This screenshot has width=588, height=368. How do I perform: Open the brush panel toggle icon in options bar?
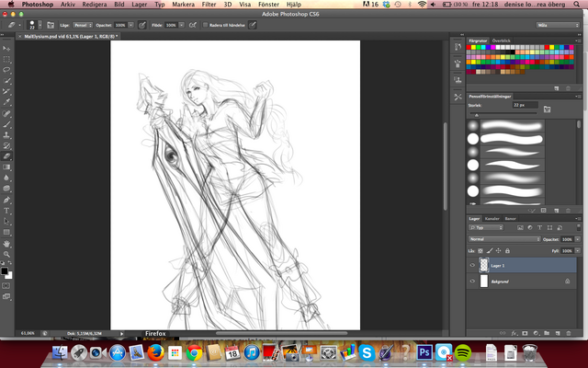pyautogui.click(x=51, y=25)
